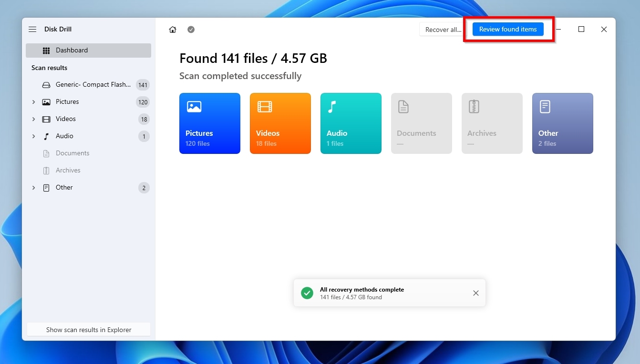Viewport: 640px width, 364px height.
Task: Click the green success icon in the notification
Action: pos(307,293)
